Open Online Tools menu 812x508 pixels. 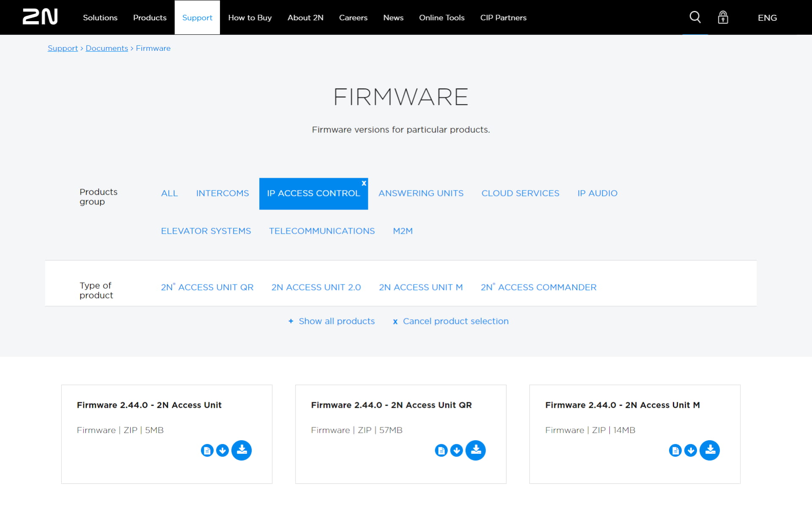point(442,17)
